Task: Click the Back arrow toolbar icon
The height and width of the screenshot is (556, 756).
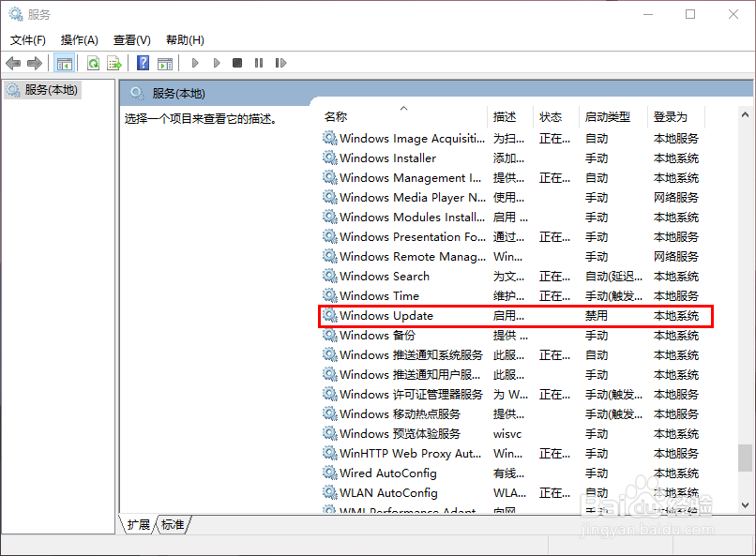Action: coord(13,63)
